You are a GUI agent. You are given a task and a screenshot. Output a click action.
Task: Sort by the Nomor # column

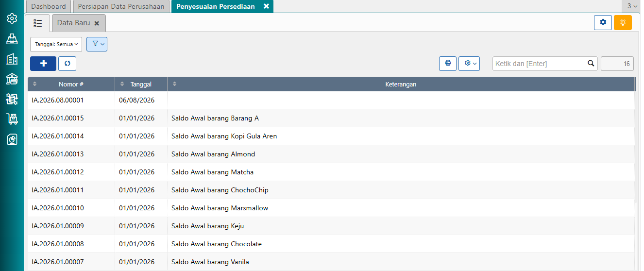click(71, 84)
